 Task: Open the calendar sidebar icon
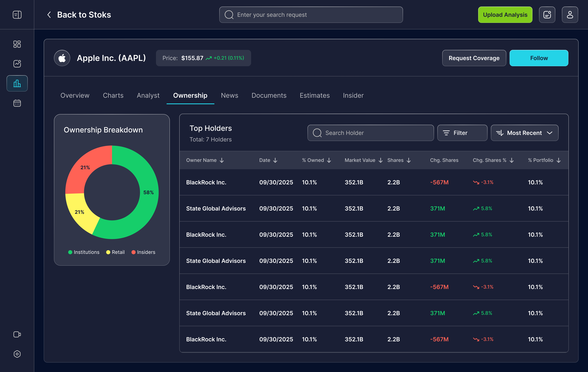17,103
